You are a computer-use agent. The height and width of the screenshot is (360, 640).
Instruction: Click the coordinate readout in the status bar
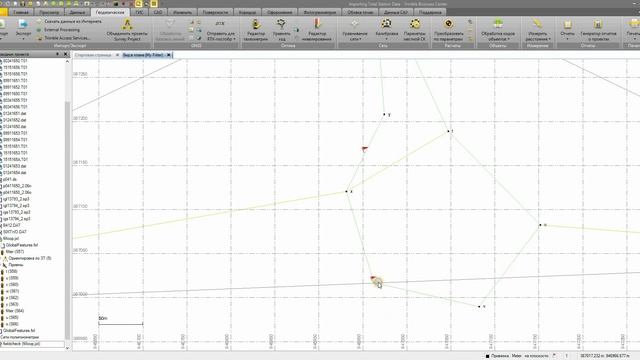604,356
